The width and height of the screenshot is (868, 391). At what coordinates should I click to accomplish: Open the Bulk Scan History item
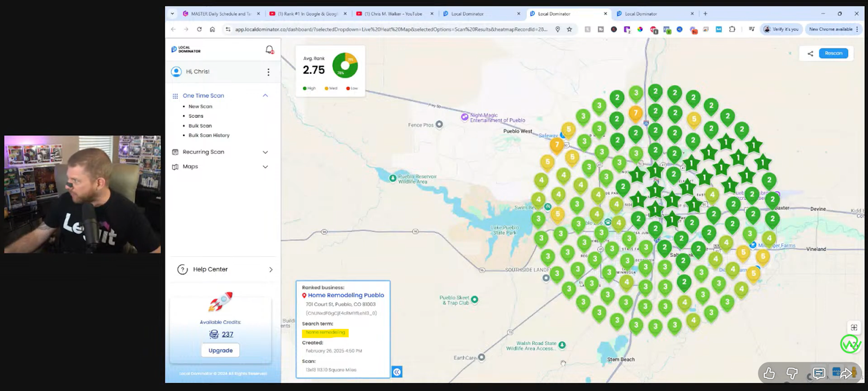click(209, 135)
